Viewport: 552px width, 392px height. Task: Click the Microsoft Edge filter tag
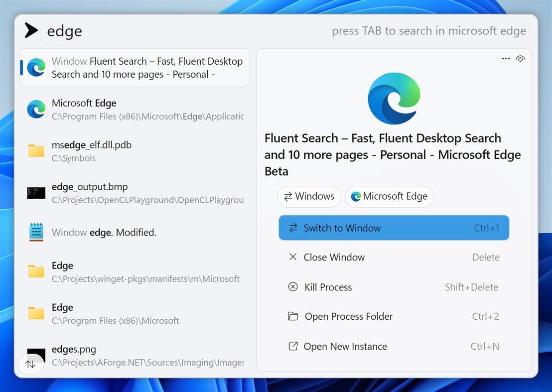[389, 197]
